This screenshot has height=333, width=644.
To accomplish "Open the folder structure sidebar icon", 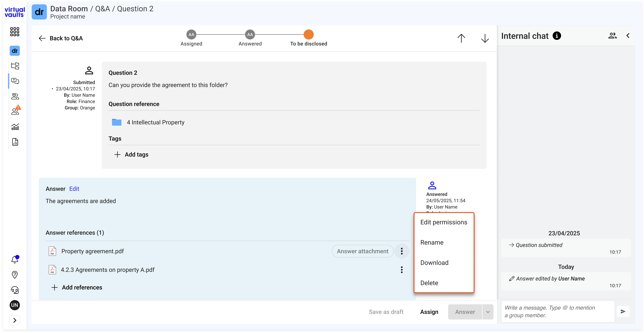I will (15, 66).
